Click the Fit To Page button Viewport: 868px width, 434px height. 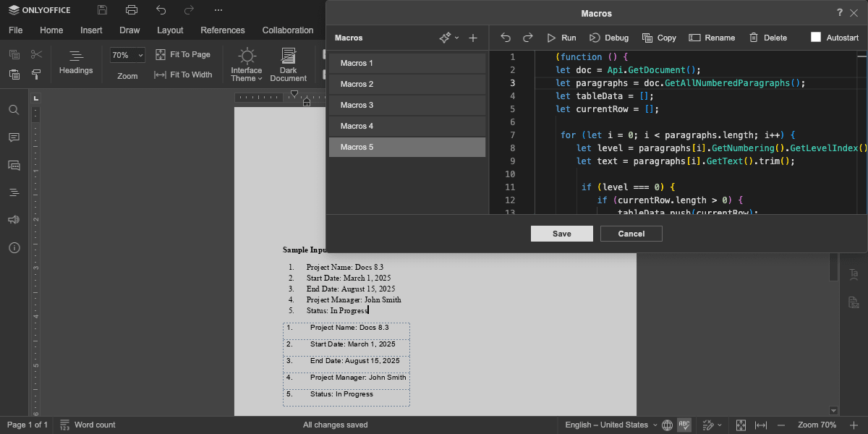(183, 54)
